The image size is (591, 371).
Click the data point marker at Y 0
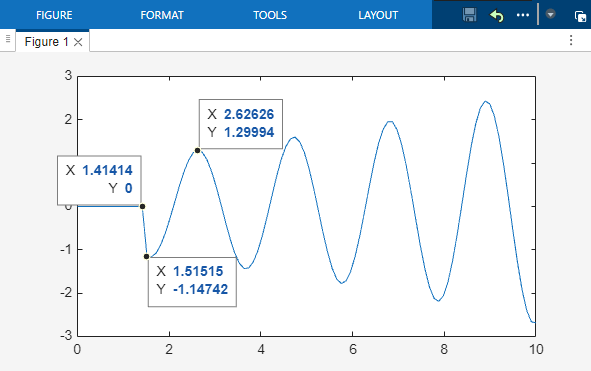pos(142,206)
